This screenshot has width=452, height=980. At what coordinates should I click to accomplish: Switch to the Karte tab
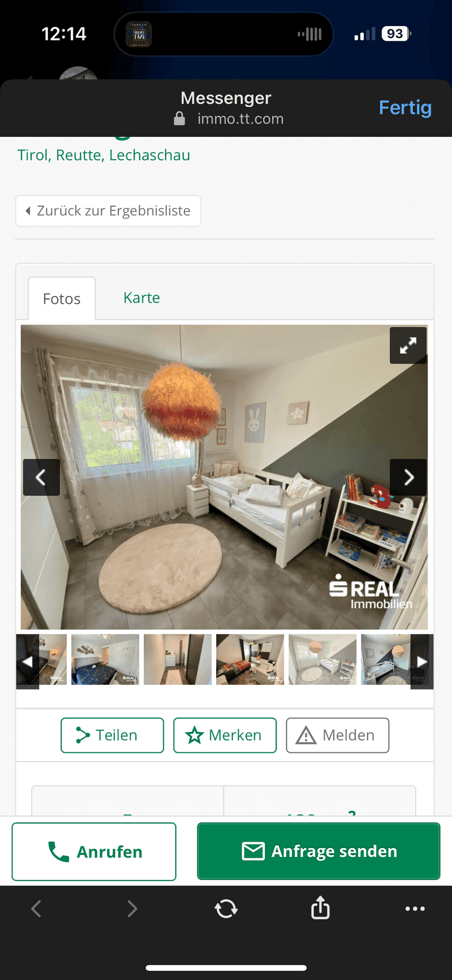[142, 298]
